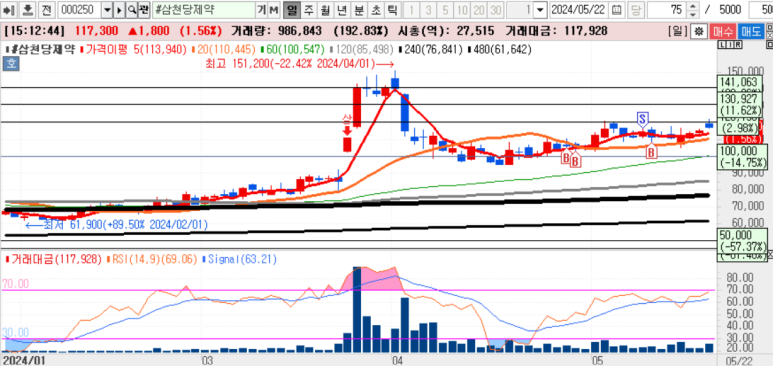773x366 pixels.
Task: Click the 거래량: 986,843 volume readout
Action: 276,31
